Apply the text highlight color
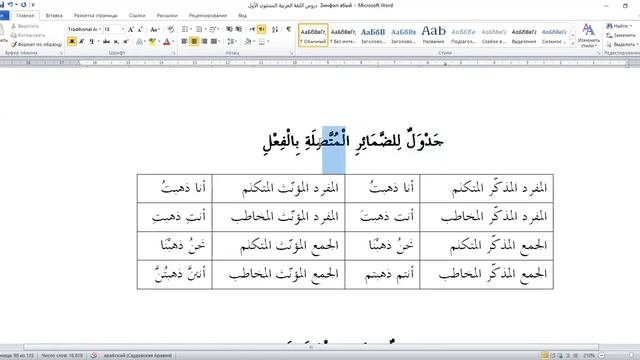Image resolution: width=640 pixels, height=360 pixels. [153, 41]
